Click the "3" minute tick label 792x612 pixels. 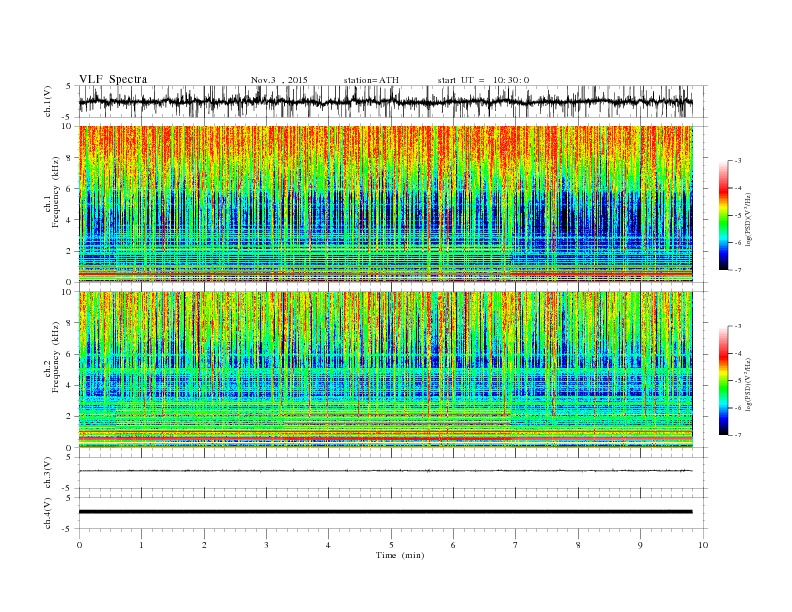266,545
